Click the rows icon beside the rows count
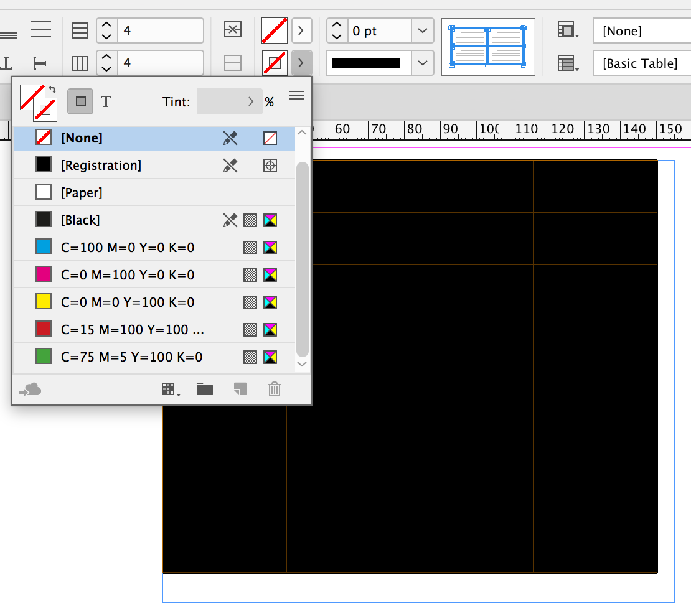This screenshot has width=691, height=616. 80,30
